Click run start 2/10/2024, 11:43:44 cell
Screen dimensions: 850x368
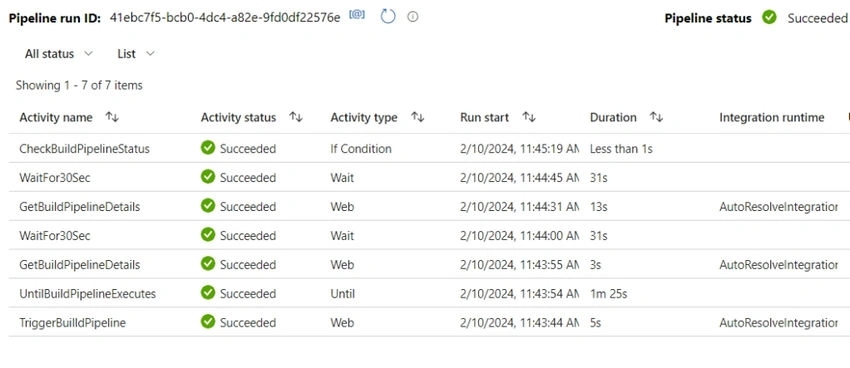tap(519, 323)
